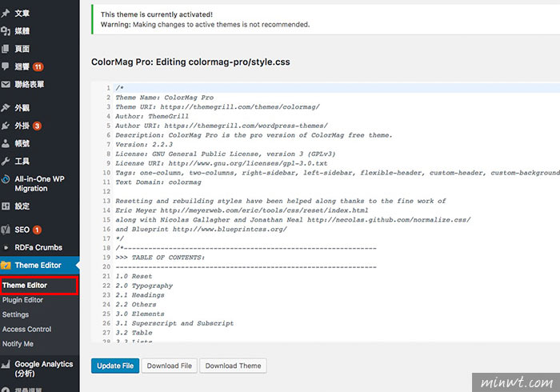
Task: Click the '2.0 Typography' line
Action: (x=144, y=286)
